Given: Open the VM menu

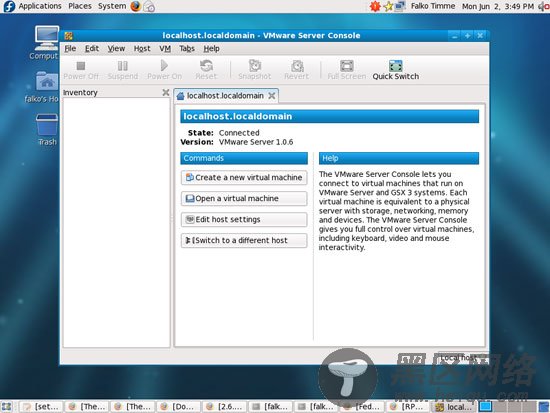Looking at the screenshot, I should [x=165, y=49].
